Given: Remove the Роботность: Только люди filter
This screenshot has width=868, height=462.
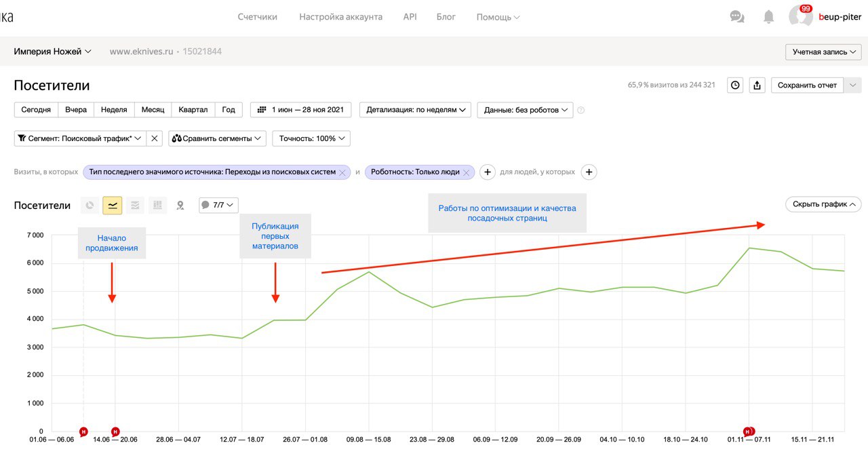Looking at the screenshot, I should pos(467,172).
